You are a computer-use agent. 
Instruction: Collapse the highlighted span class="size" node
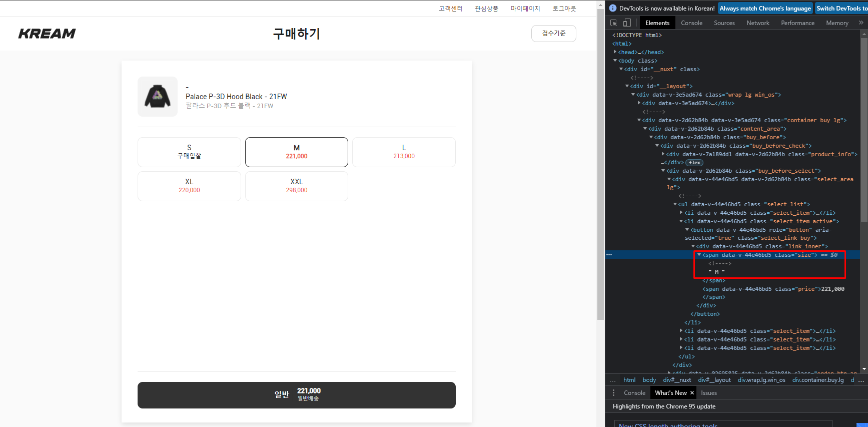click(699, 255)
